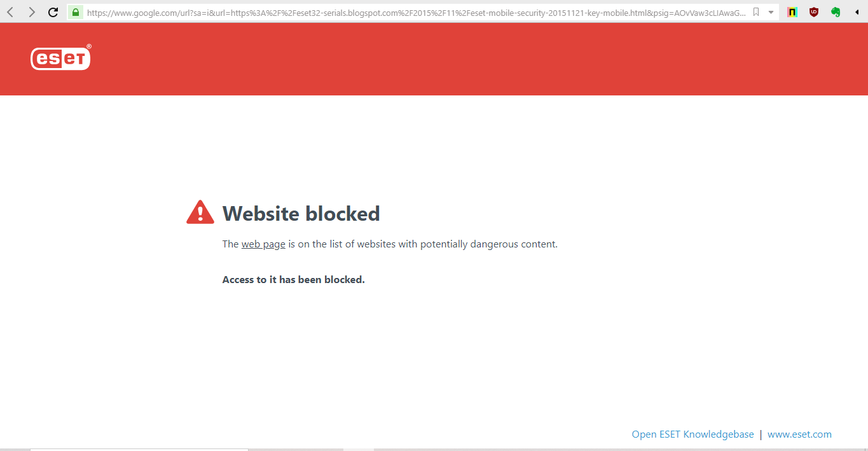The width and height of the screenshot is (868, 451).
Task: Bookmark this page with the bookmark icon
Action: point(756,12)
